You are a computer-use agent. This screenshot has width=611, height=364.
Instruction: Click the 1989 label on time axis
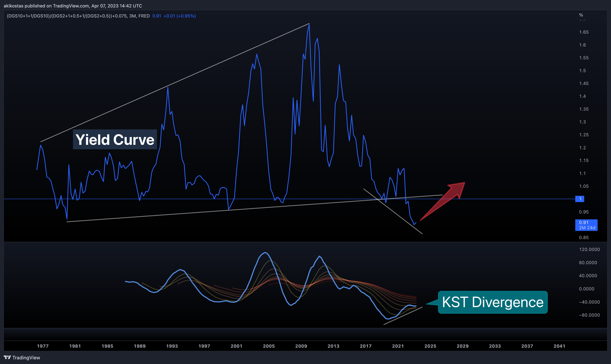coord(140,346)
